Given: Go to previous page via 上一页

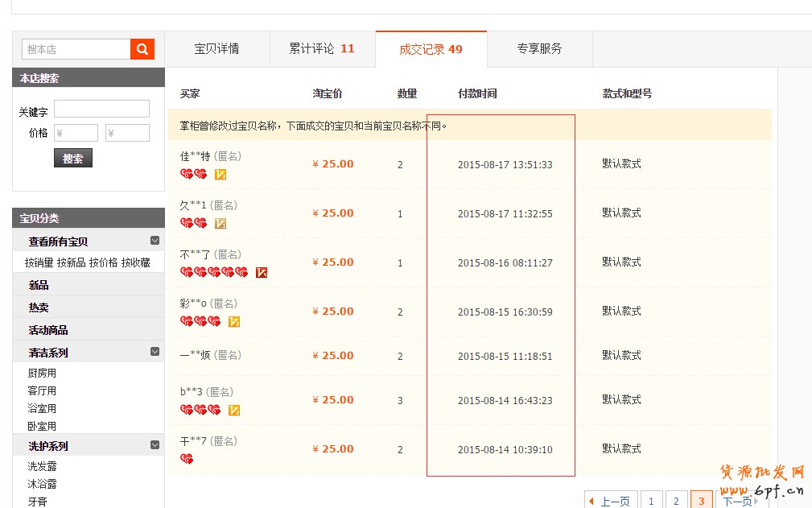Looking at the screenshot, I should click(611, 502).
